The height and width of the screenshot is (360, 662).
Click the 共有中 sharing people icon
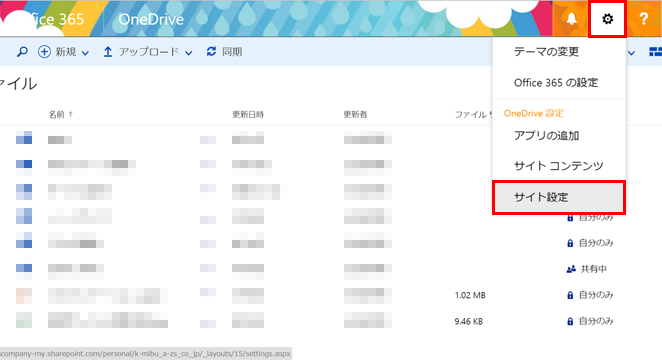point(571,269)
